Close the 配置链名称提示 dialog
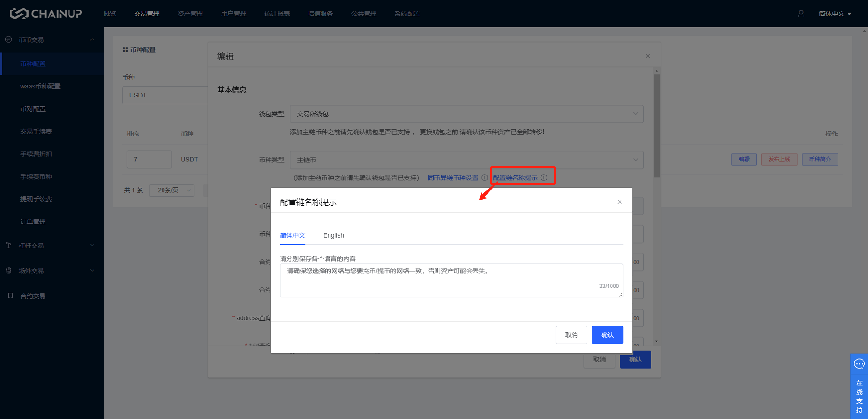The width and height of the screenshot is (868, 419). (619, 202)
